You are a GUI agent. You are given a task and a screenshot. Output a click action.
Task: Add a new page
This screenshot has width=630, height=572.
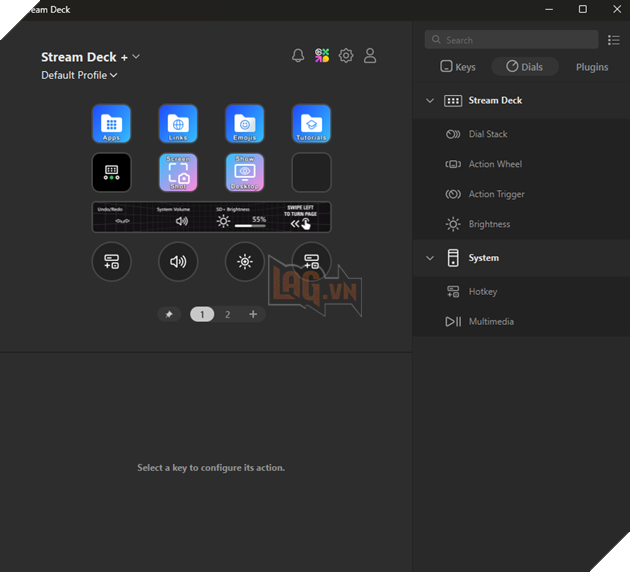[x=253, y=314]
